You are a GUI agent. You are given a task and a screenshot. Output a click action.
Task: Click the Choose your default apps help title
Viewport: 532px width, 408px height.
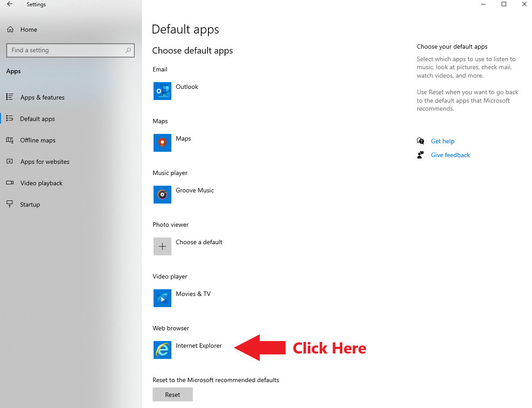click(452, 46)
